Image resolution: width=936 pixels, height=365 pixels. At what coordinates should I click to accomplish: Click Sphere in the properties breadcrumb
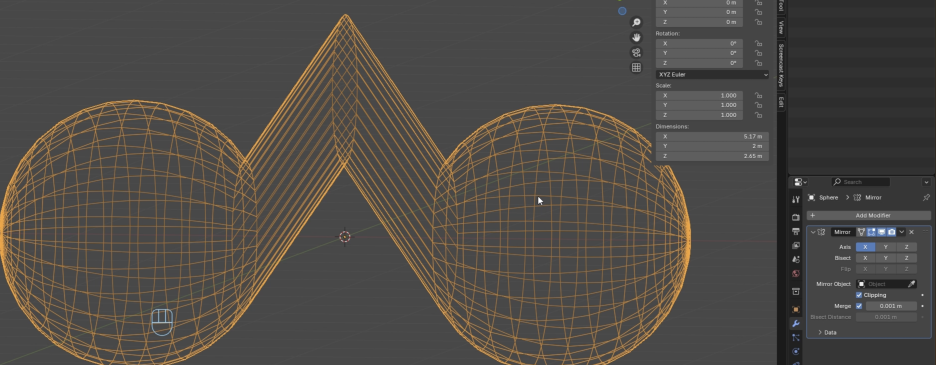pyautogui.click(x=828, y=197)
